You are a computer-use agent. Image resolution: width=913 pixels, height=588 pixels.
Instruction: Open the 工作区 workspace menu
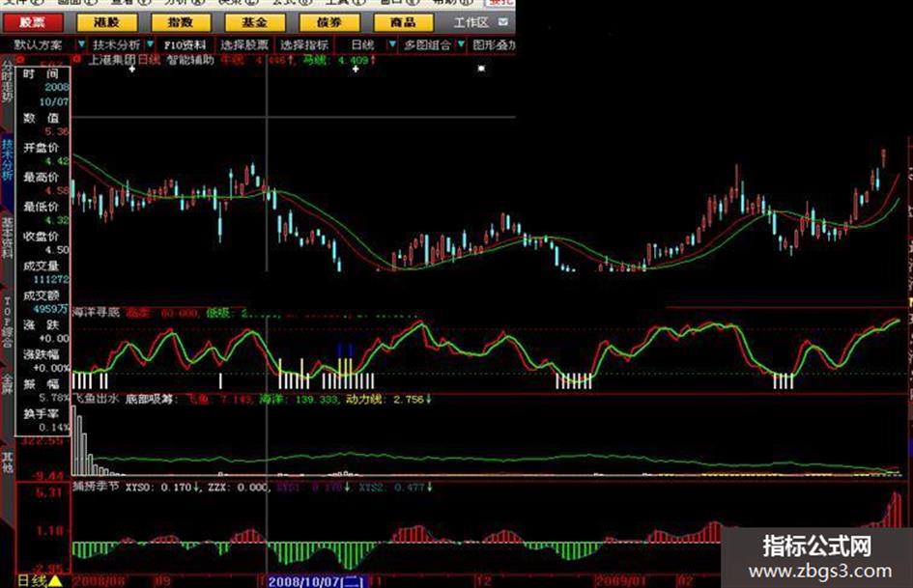(x=471, y=23)
